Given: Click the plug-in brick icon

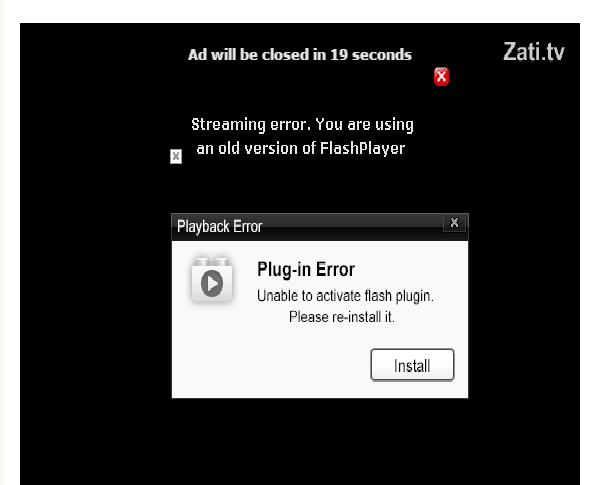Looking at the screenshot, I should [212, 280].
